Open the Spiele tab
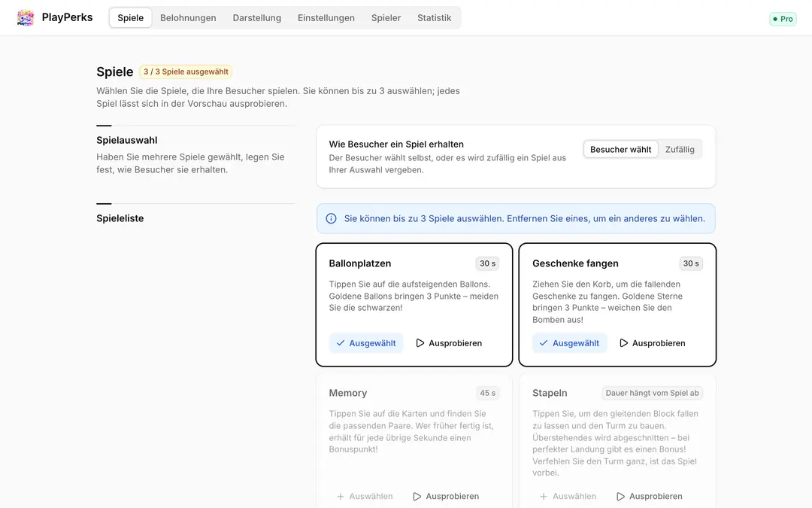The image size is (812, 508). [x=131, y=17]
